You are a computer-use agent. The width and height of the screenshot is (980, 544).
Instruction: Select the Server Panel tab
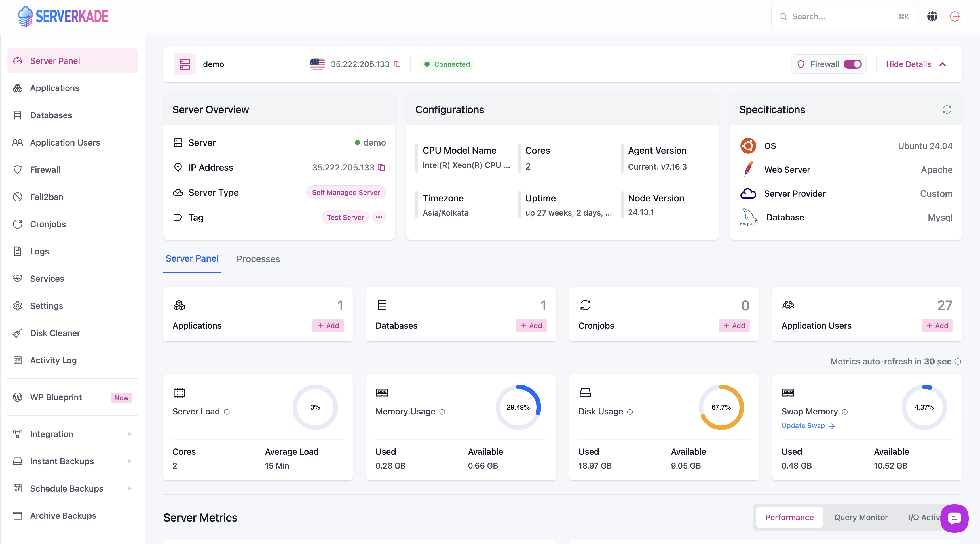(192, 258)
